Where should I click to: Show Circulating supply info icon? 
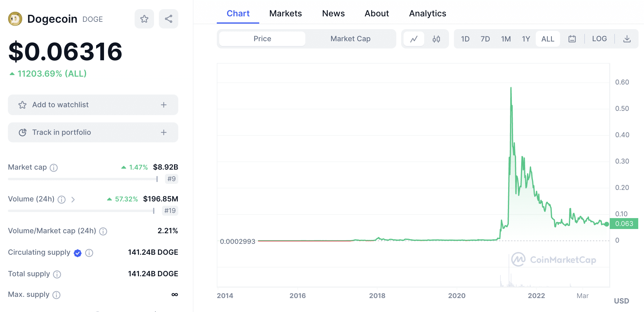[89, 253]
